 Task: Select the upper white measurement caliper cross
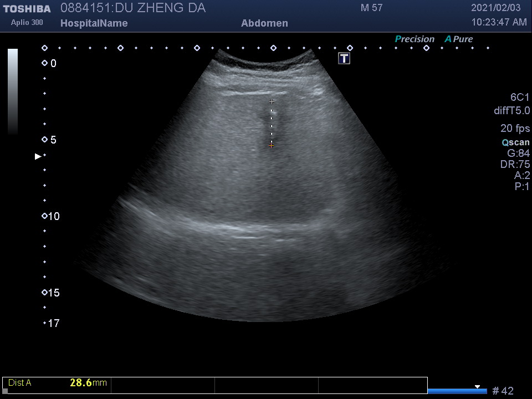coord(272,101)
